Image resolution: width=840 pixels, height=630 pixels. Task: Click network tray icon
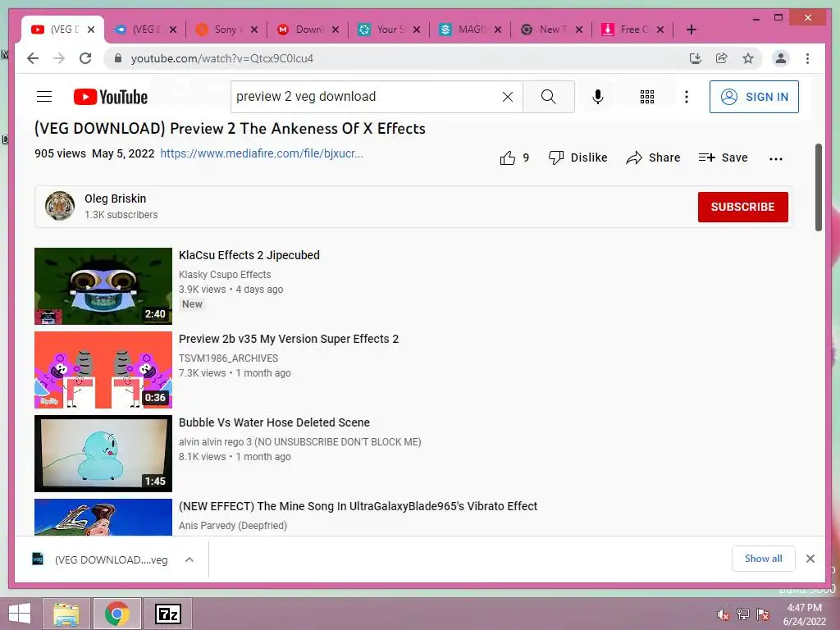pos(743,614)
